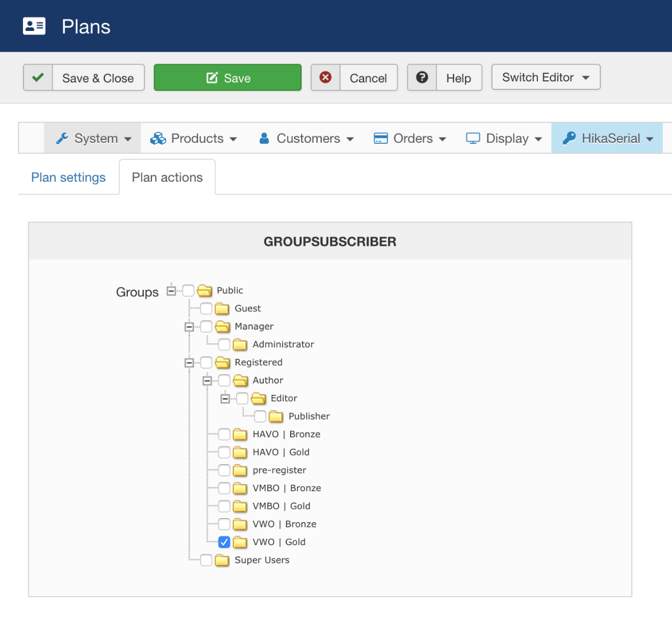This screenshot has width=672, height=619.
Task: Check the Super Users group checkbox
Action: [x=206, y=560]
